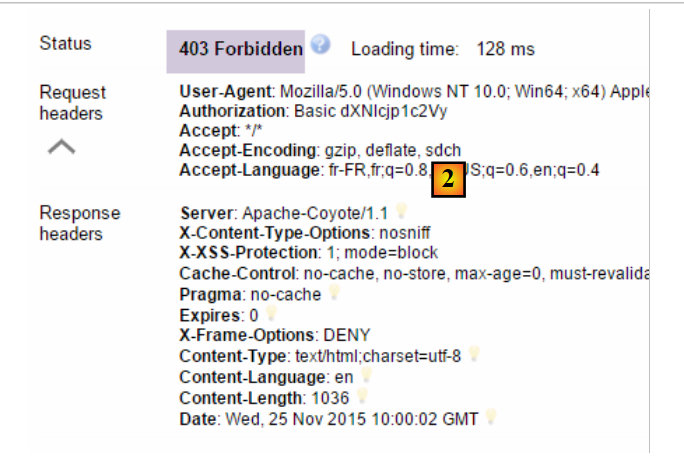684x460 pixels.
Task: Click the lightbulb hint next to Server header
Action: pyautogui.click(x=401, y=211)
